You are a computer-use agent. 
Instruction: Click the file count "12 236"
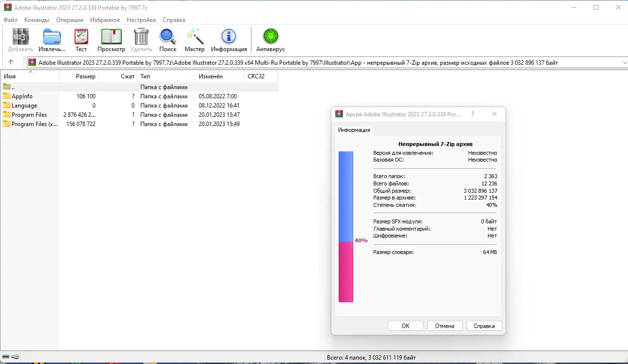[489, 183]
